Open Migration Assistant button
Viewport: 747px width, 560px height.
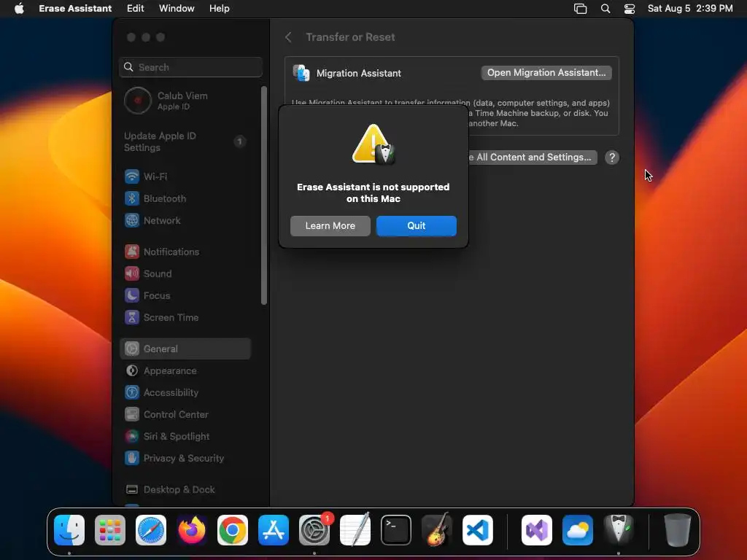[546, 73]
